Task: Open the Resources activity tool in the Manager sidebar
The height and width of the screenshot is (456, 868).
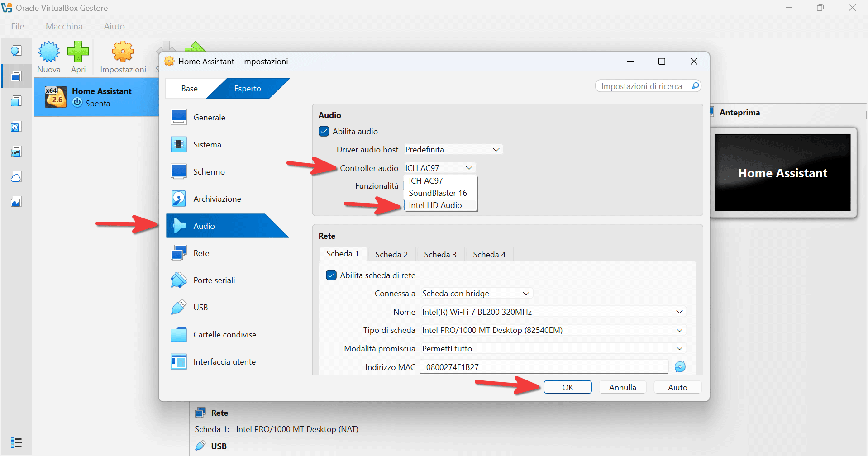Action: click(16, 201)
